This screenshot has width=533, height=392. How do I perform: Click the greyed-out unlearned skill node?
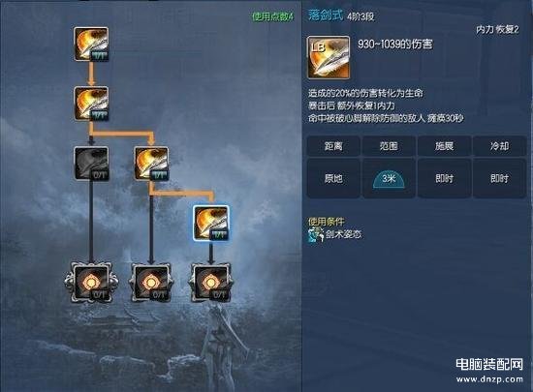coord(91,164)
